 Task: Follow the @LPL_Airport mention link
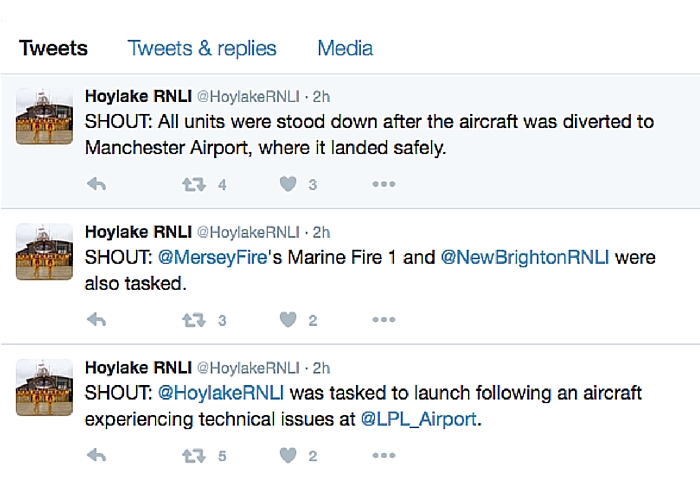[x=419, y=420]
